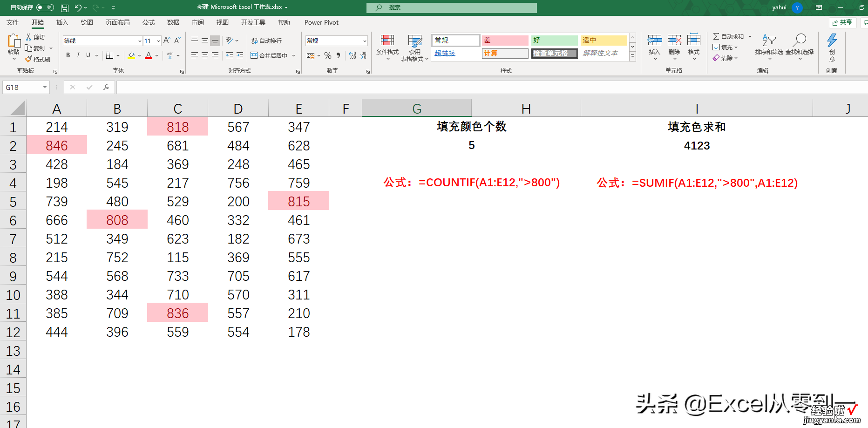
Task: Toggle center horizontal alignment
Action: coord(205,55)
